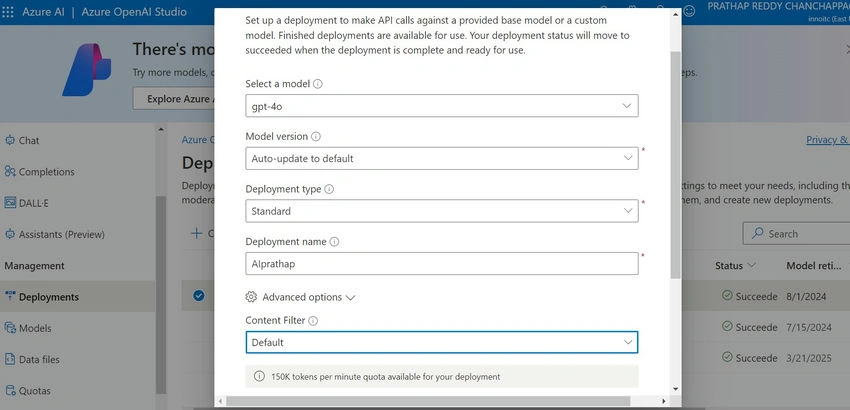The height and width of the screenshot is (410, 850).
Task: Open the app launcher grid icon
Action: pos(8,11)
